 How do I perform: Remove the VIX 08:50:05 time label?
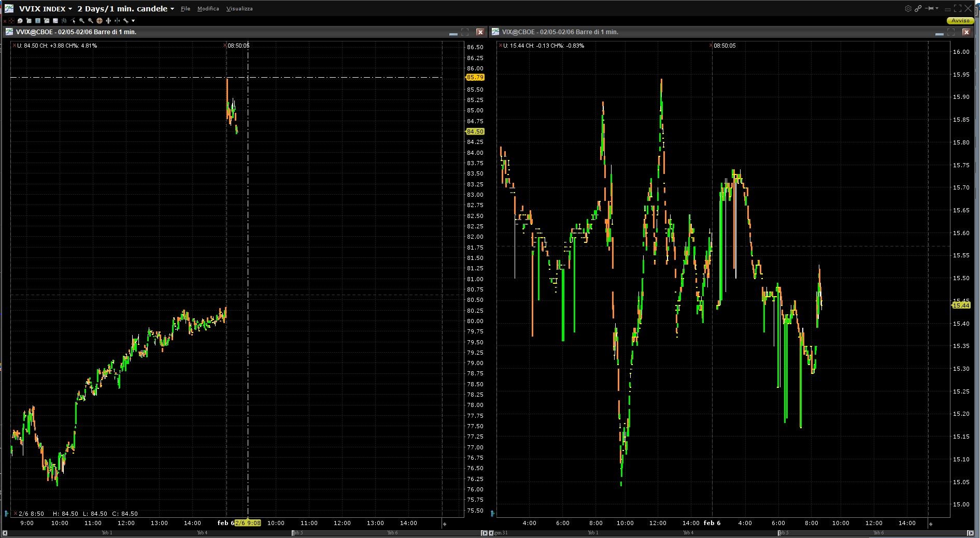coord(711,46)
